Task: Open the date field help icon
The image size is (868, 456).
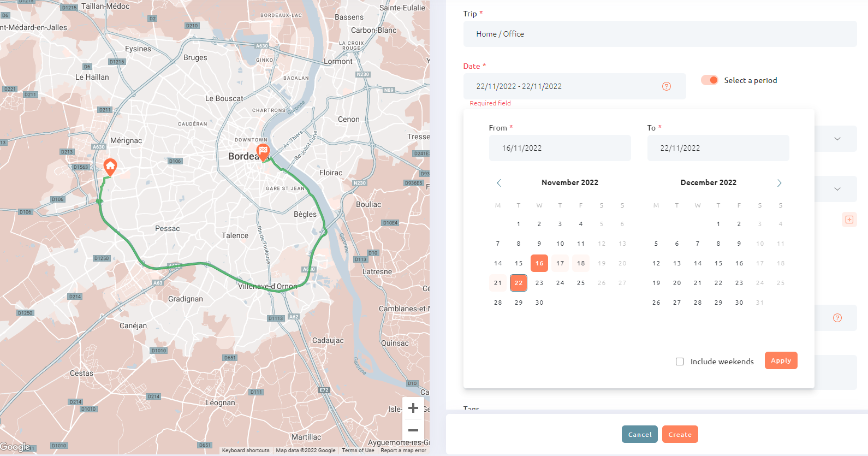Action: pyautogui.click(x=667, y=86)
